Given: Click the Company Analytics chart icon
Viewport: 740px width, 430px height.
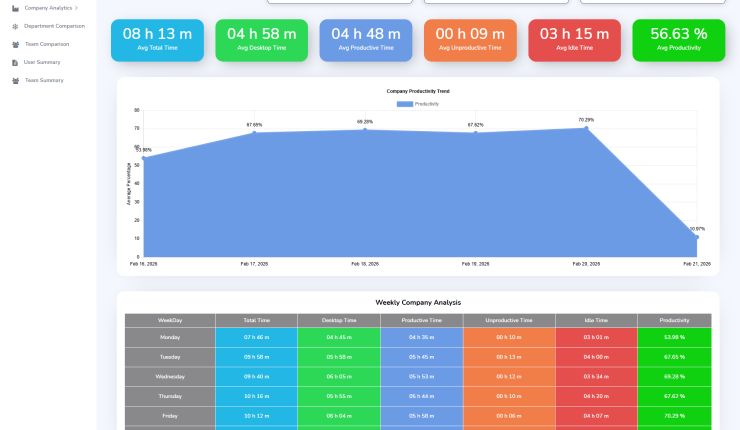Looking at the screenshot, I should 15,8.
